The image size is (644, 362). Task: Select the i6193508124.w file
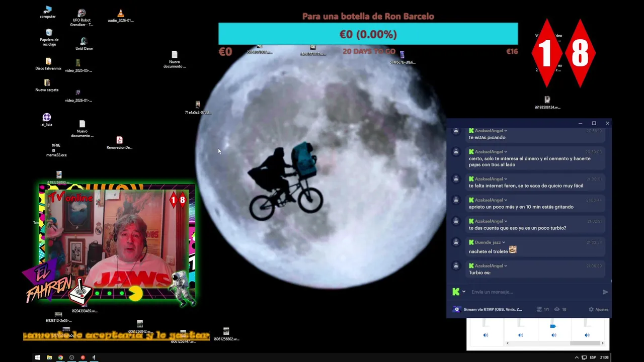tap(547, 103)
